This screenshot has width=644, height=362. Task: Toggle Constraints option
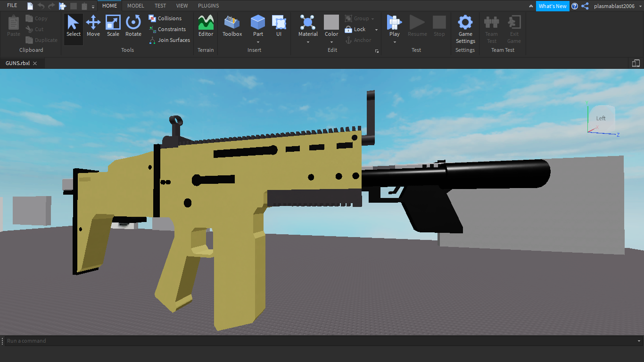click(x=167, y=29)
